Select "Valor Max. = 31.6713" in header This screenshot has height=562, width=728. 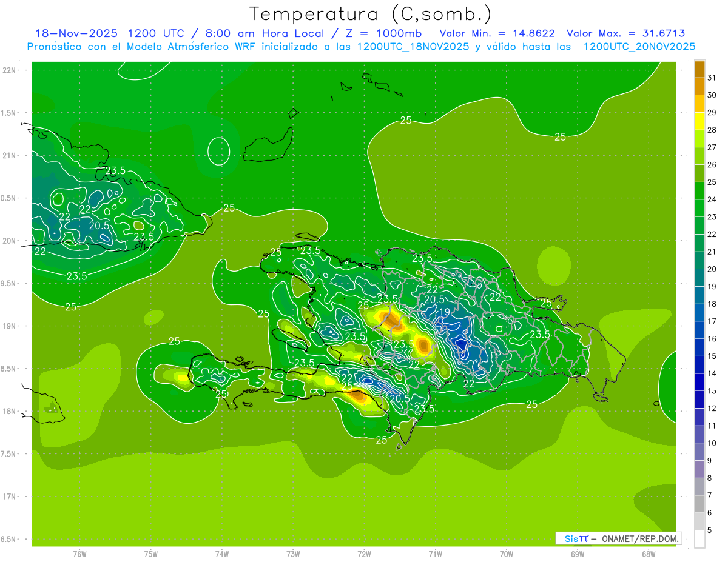[626, 33]
